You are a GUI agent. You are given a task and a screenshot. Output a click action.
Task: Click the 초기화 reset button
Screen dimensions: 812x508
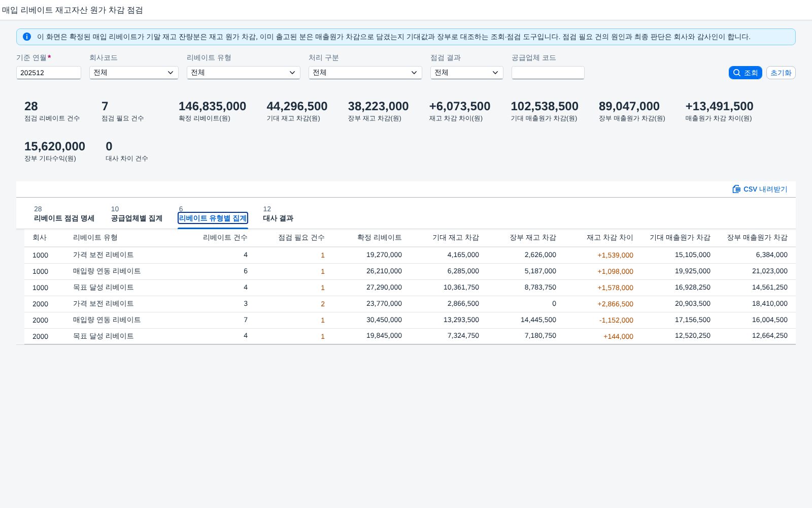click(781, 73)
